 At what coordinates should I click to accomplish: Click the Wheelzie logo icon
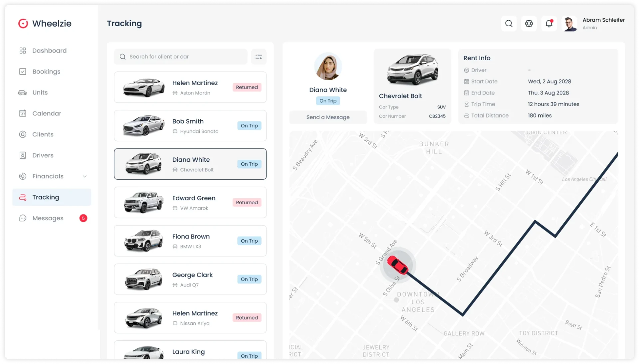tap(23, 24)
